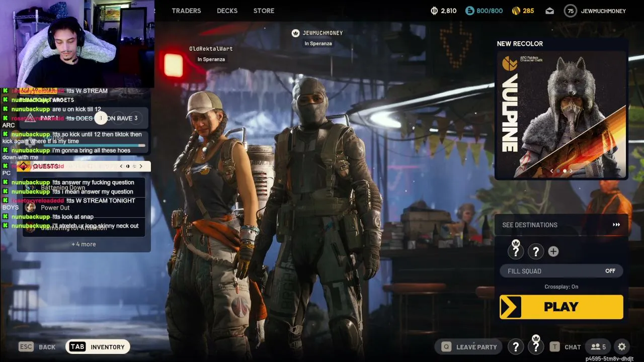This screenshot has height=362, width=644.
Task: Open the friends list showing 5
Action: click(598, 347)
